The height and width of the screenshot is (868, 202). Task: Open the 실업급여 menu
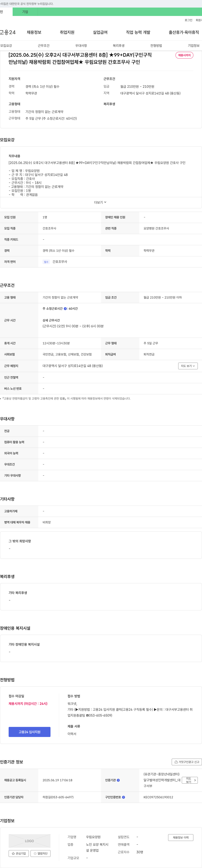click(100, 32)
